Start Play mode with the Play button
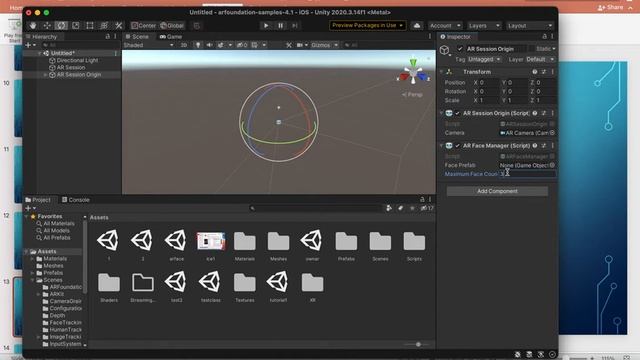 (x=266, y=25)
